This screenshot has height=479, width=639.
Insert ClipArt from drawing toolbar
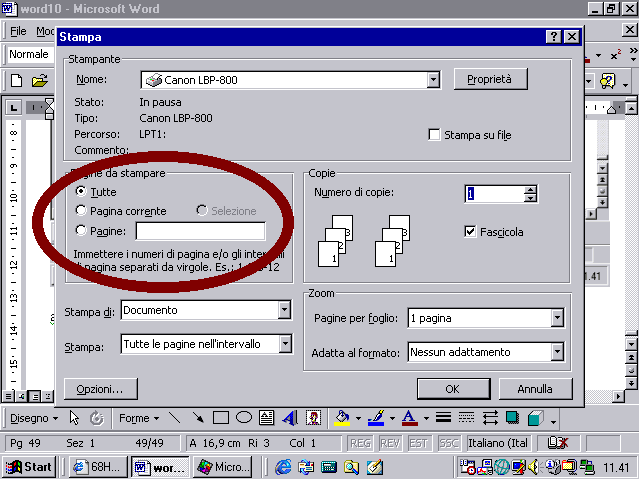(x=313, y=418)
